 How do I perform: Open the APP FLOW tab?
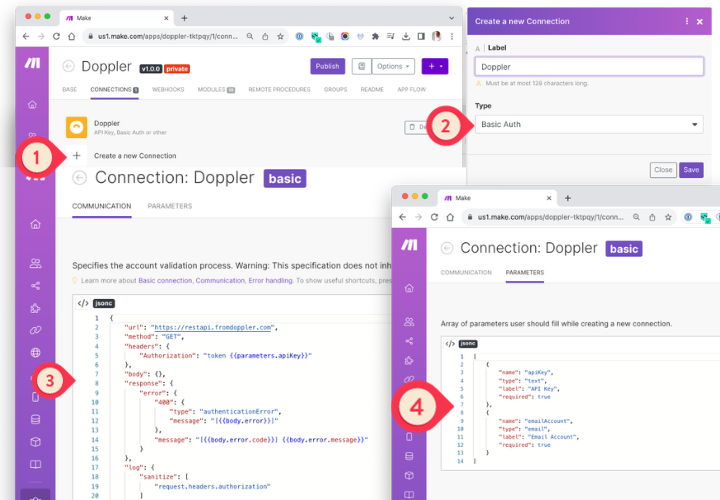point(411,90)
